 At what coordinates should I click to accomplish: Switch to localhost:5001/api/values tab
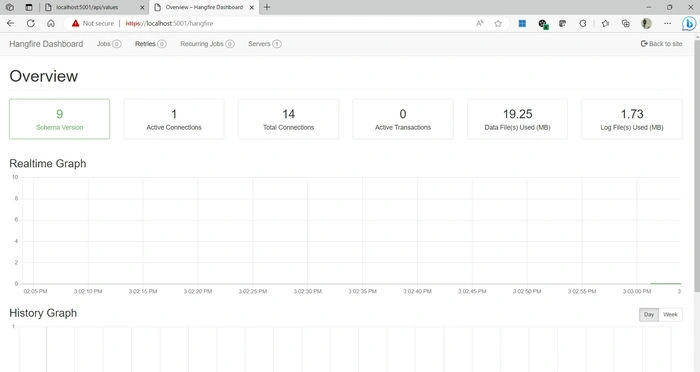coord(95,8)
